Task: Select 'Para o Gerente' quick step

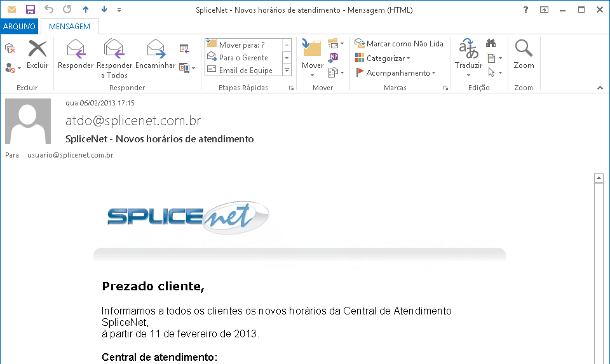Action: 243,58
